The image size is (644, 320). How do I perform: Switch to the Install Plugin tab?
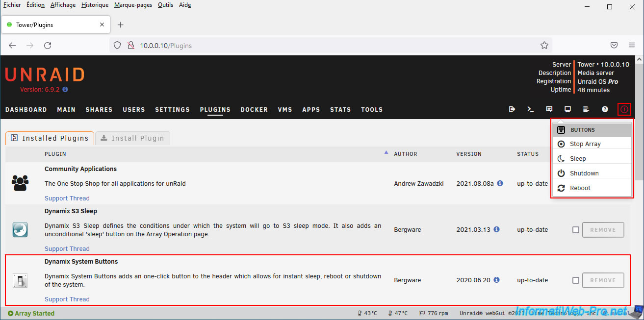click(132, 138)
